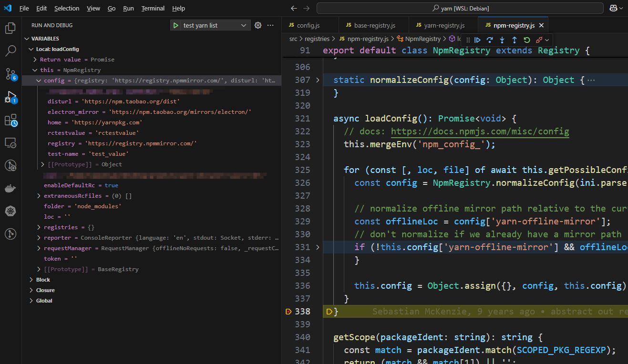The width and height of the screenshot is (628, 364).
Task: Switch to the config.js tab
Action: [310, 25]
